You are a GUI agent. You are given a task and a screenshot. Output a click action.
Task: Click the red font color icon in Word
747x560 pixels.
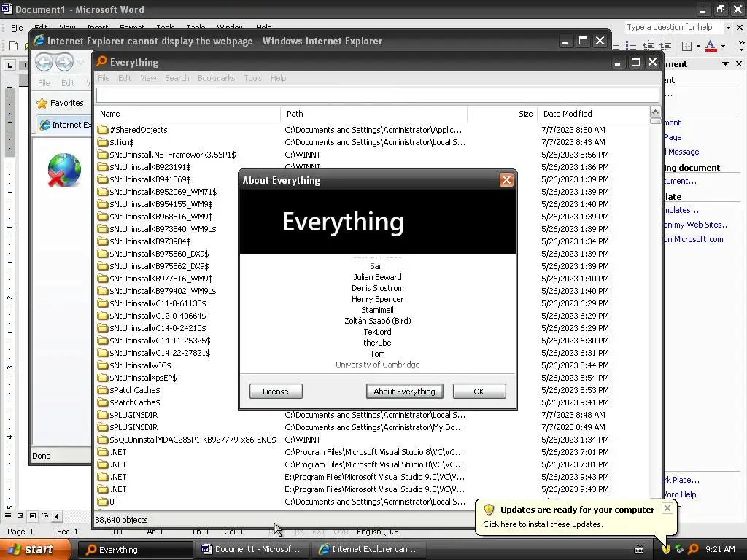(x=711, y=46)
